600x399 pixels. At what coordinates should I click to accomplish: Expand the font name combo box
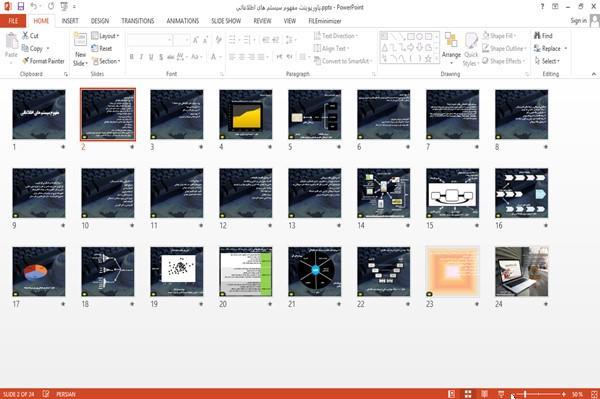coord(169,40)
